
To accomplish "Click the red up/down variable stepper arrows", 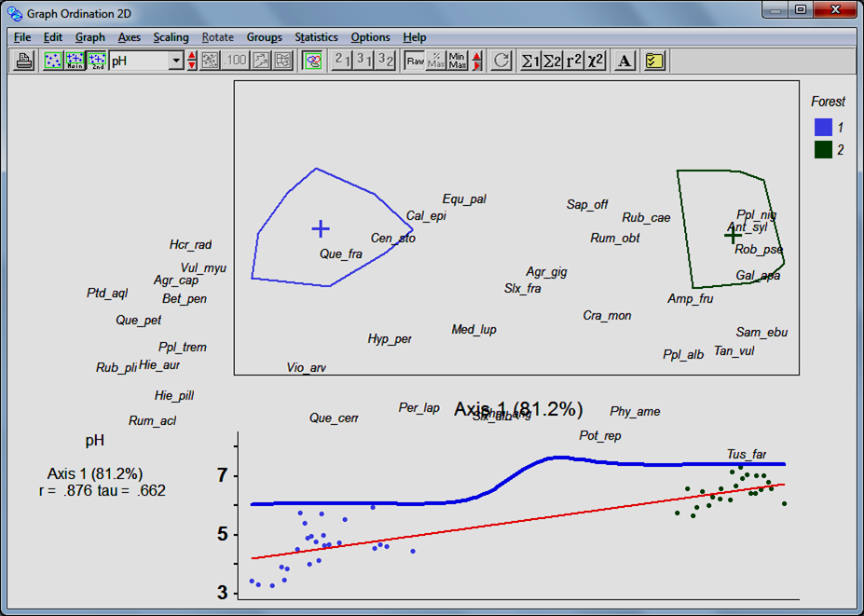I will (x=192, y=61).
